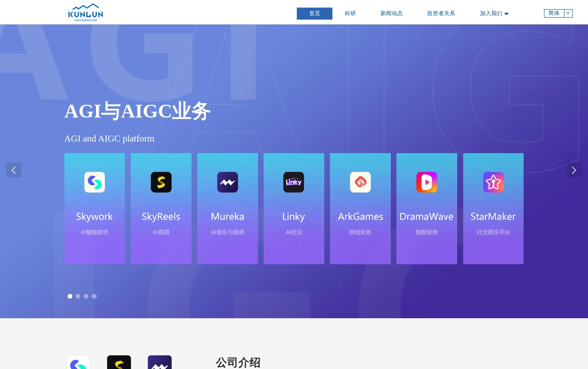Select the third carousel pagination dot
The width and height of the screenshot is (588, 369).
(86, 296)
